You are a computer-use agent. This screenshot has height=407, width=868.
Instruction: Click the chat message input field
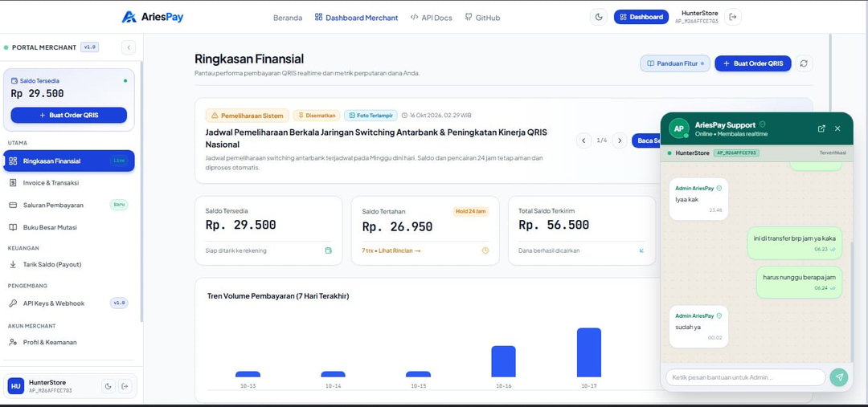[x=745, y=377]
